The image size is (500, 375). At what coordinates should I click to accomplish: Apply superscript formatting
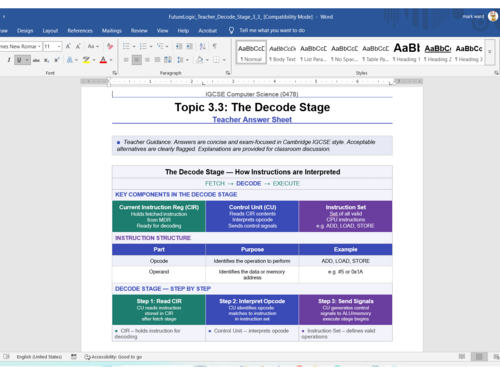coord(57,60)
